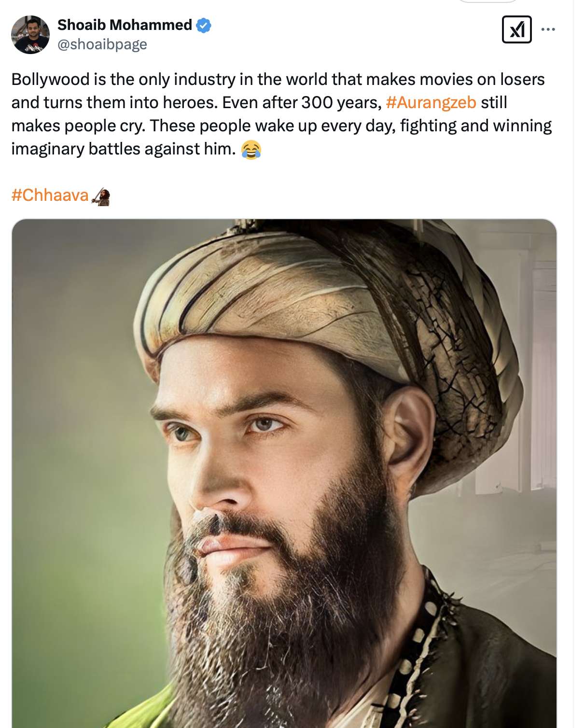Open the #Aurangzeb hashtag link
585x728 pixels.
(x=431, y=102)
